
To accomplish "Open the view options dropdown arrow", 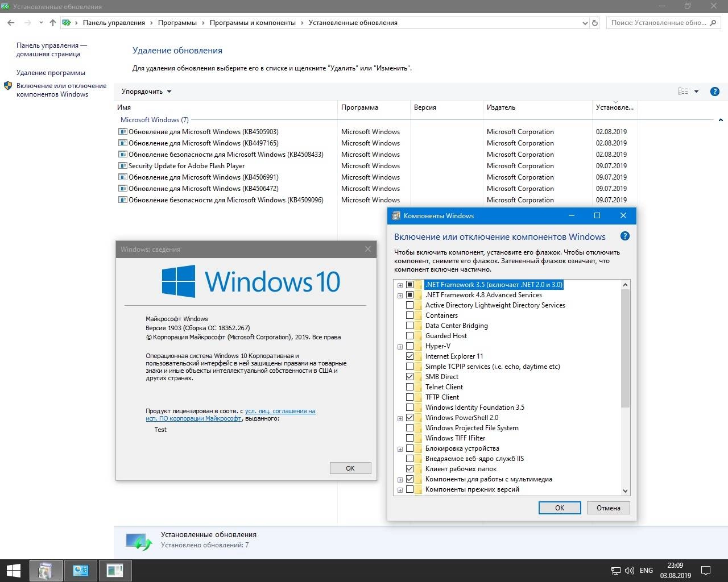I will click(696, 92).
